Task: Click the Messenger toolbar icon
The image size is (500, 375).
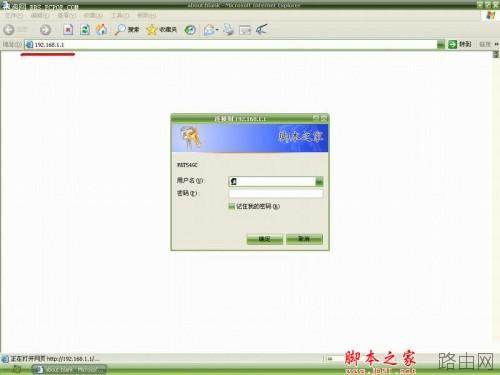Action: point(262,30)
